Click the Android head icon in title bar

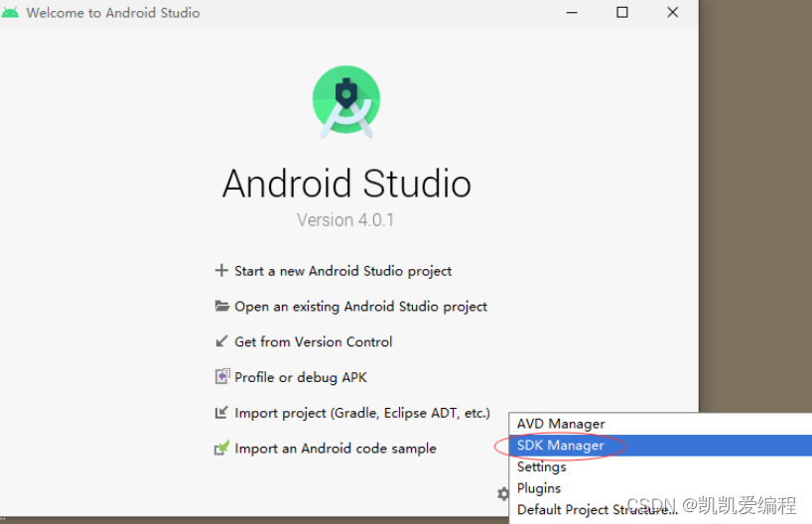tap(10, 12)
